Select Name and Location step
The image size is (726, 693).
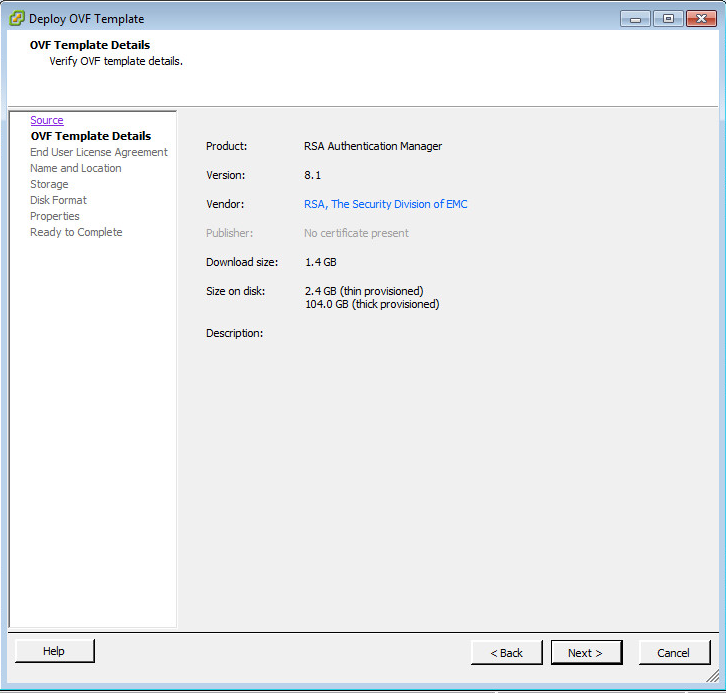[76, 168]
